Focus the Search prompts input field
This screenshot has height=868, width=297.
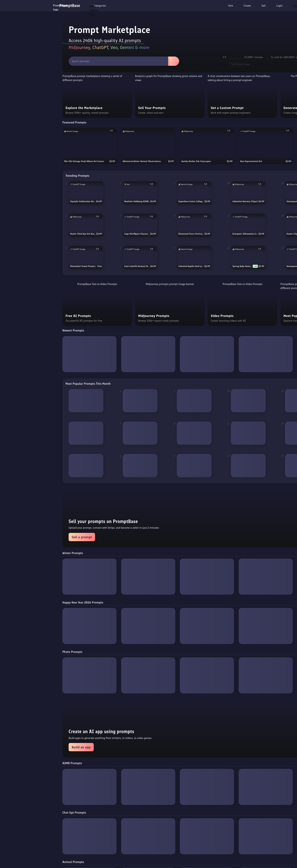coord(118,61)
